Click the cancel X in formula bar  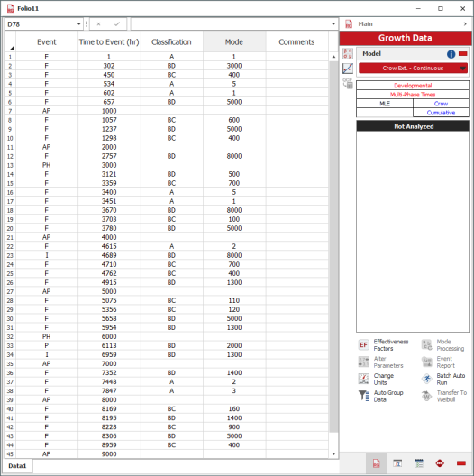pyautogui.click(x=98, y=24)
